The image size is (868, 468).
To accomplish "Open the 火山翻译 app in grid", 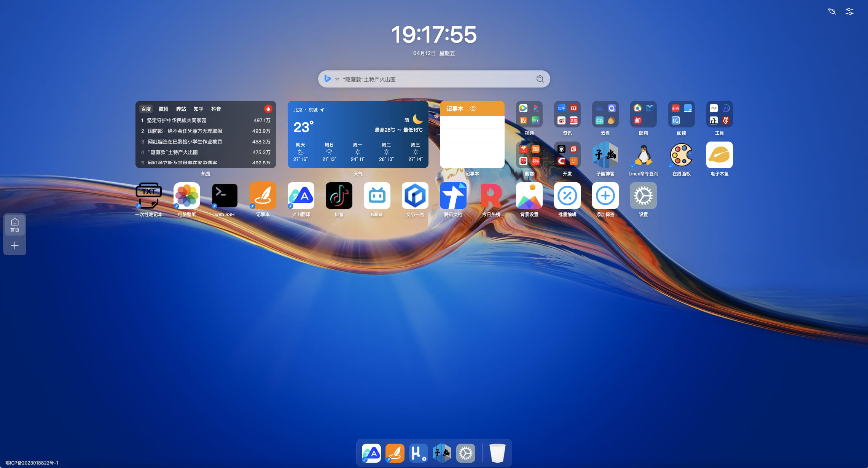I will (301, 196).
